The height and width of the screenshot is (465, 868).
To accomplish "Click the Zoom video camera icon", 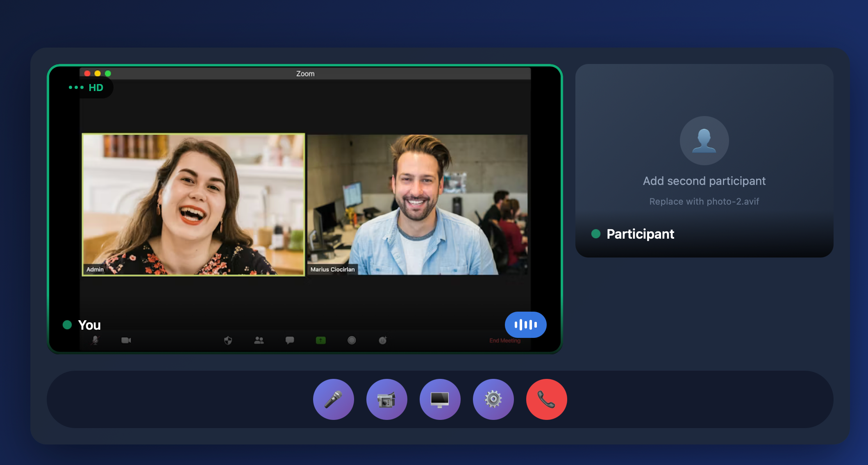I will [x=126, y=340].
